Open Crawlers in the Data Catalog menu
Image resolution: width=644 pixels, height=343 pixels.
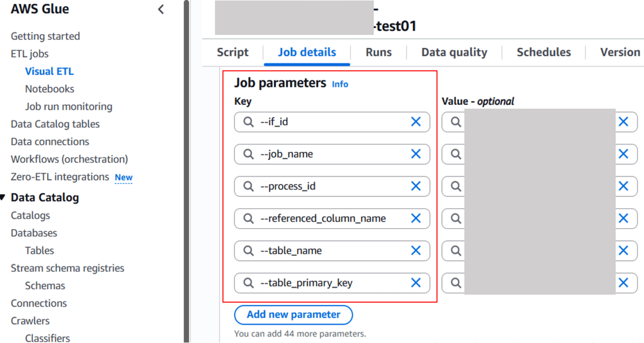click(x=30, y=321)
